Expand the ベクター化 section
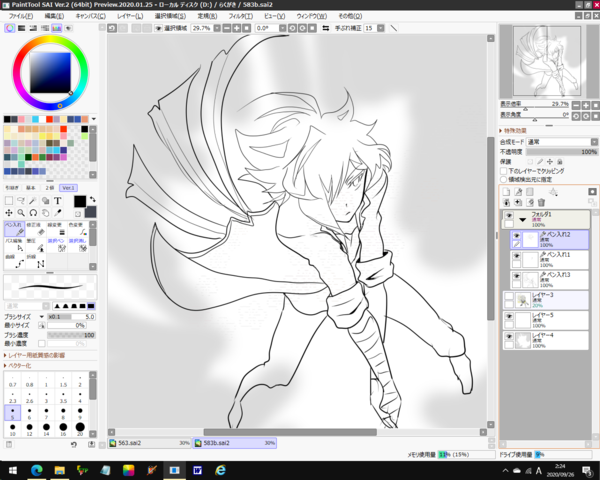 tap(18, 366)
